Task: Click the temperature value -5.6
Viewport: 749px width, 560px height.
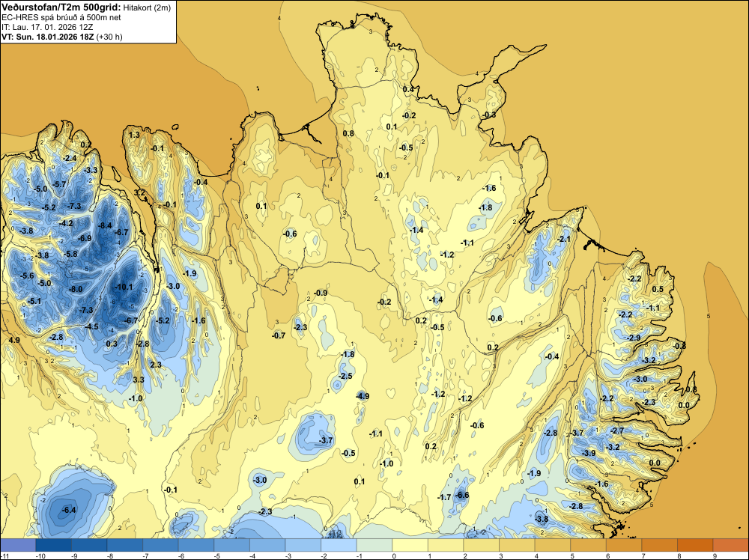Action: coord(28,276)
